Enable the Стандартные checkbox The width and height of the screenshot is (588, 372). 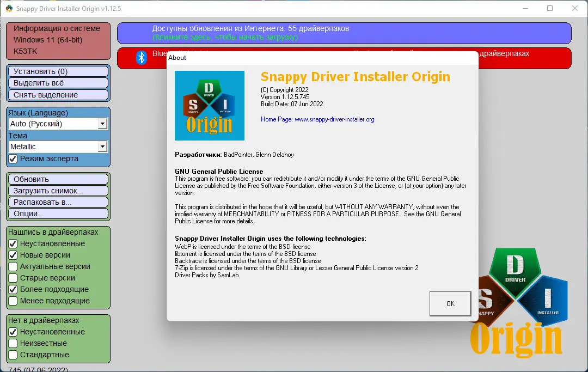(13, 355)
